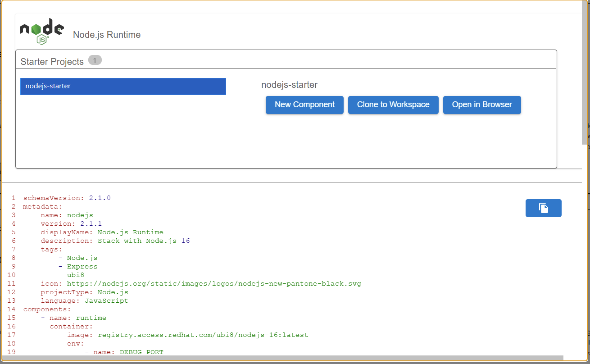Screen dimensions: 590x364
Task: Click the '- ubi8' tag line
Action: click(x=71, y=275)
